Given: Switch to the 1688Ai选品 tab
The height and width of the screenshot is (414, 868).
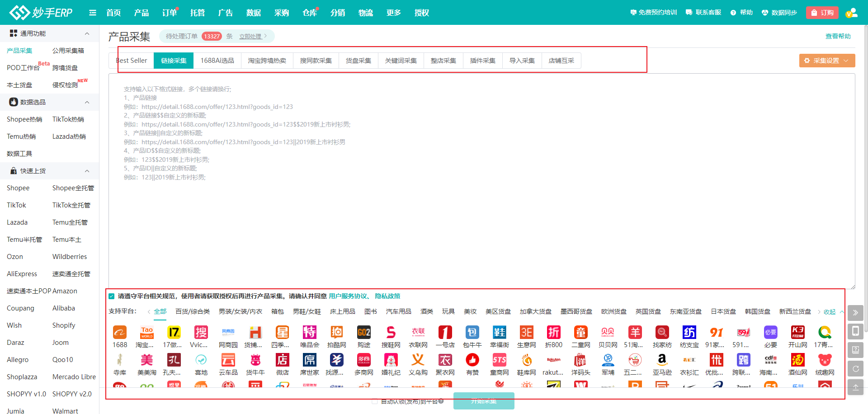Looking at the screenshot, I should [x=217, y=61].
